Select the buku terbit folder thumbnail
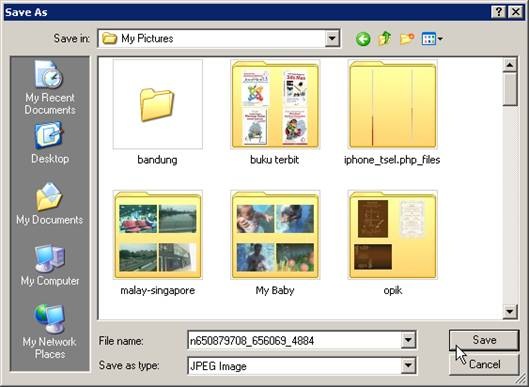The height and width of the screenshot is (387, 529). tap(275, 104)
